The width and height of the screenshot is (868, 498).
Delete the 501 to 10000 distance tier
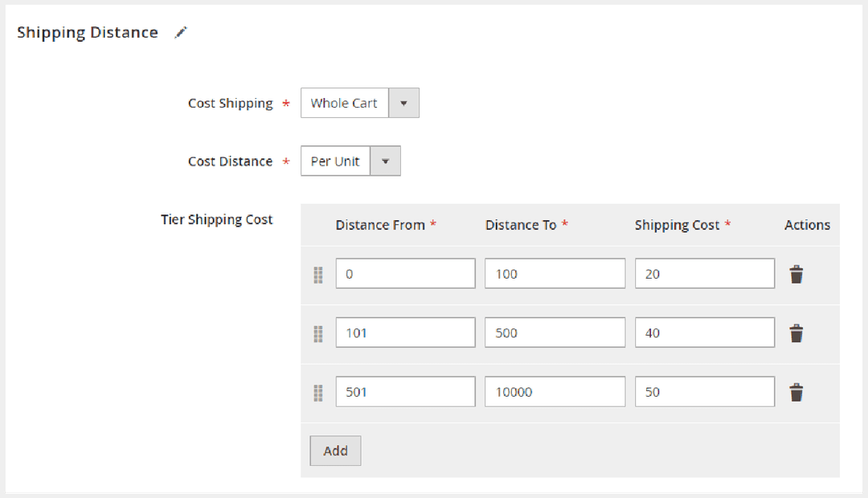(x=796, y=393)
